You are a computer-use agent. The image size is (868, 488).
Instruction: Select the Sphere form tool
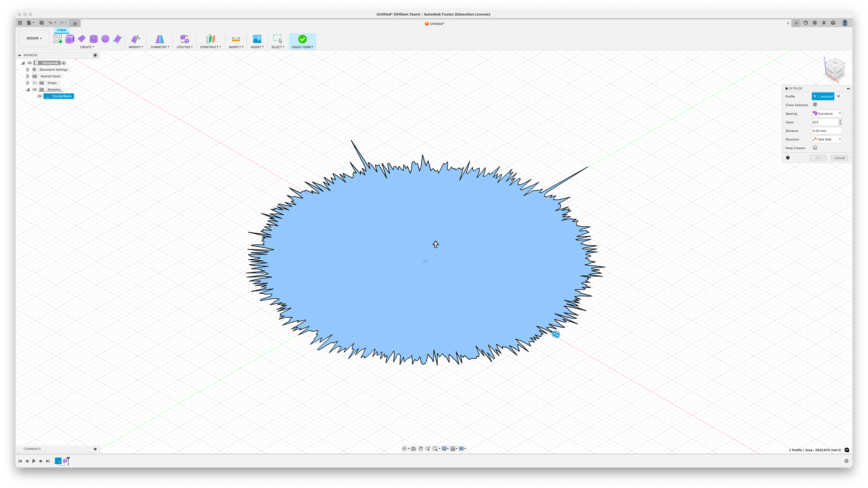click(105, 39)
